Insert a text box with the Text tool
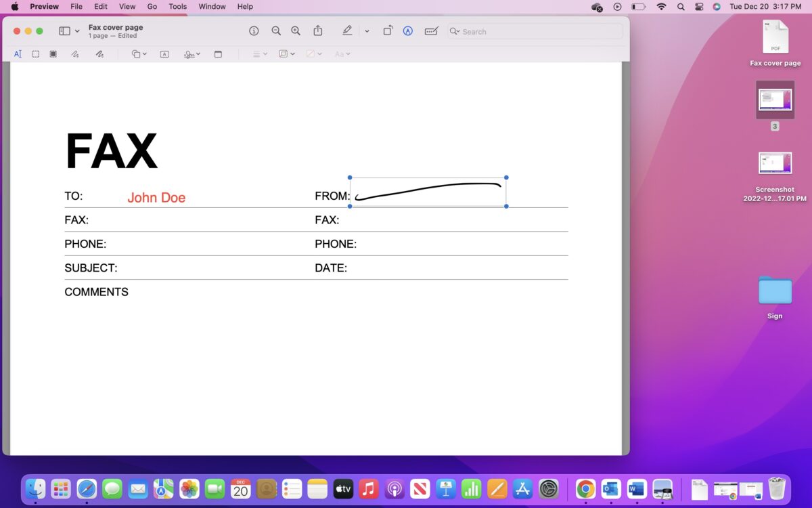The height and width of the screenshot is (508, 812). pos(164,54)
